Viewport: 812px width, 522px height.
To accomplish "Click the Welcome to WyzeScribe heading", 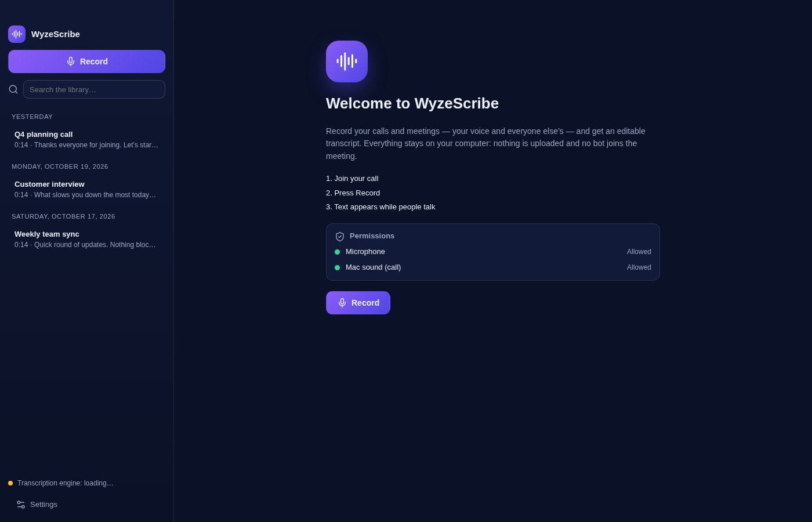I will point(412,103).
